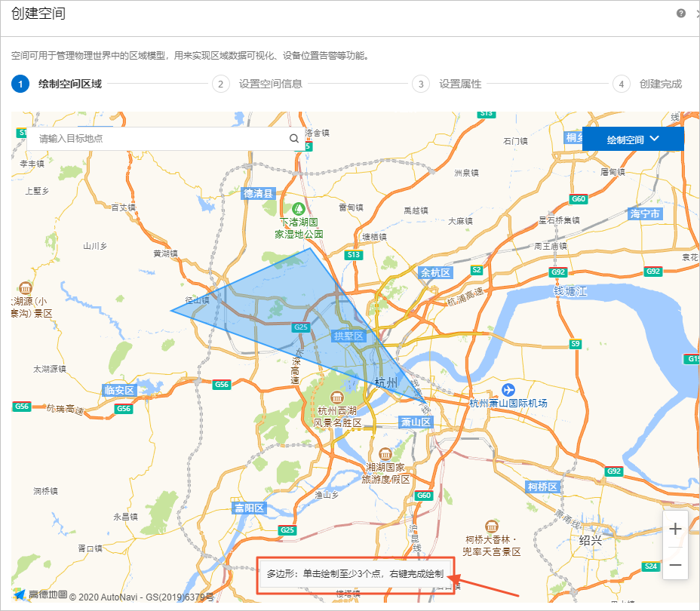Go to the 设置空间信息 step
Image resolution: width=700 pixels, height=611 pixels.
tap(271, 84)
